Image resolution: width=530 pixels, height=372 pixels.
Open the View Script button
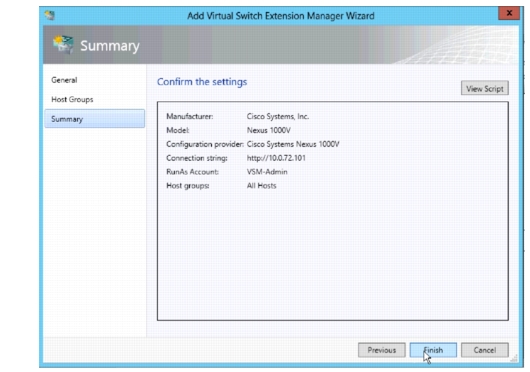pos(485,88)
